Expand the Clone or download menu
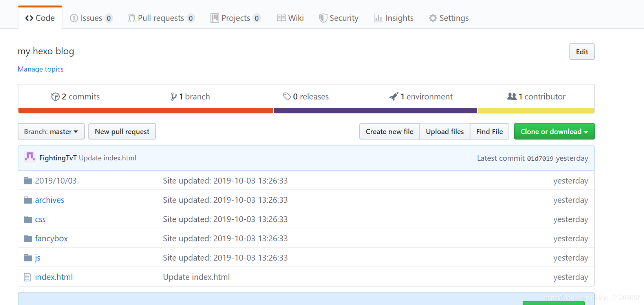 tap(554, 131)
